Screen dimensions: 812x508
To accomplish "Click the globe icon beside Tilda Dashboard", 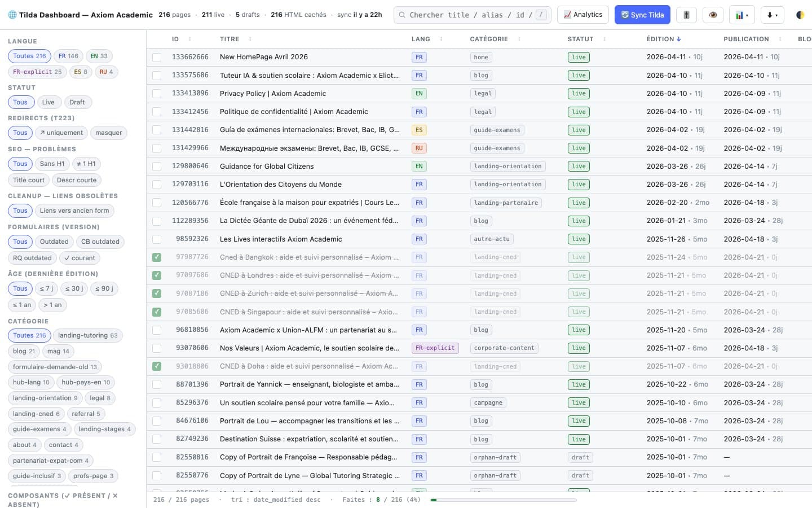I will 12,15.
